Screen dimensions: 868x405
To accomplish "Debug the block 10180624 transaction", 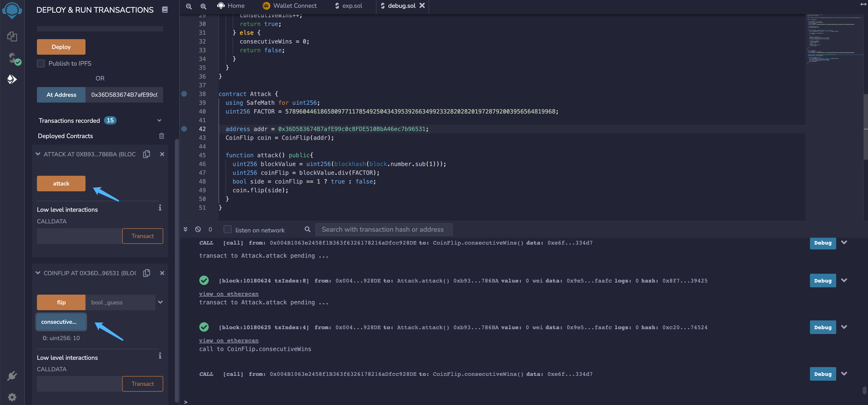I will pyautogui.click(x=823, y=281).
